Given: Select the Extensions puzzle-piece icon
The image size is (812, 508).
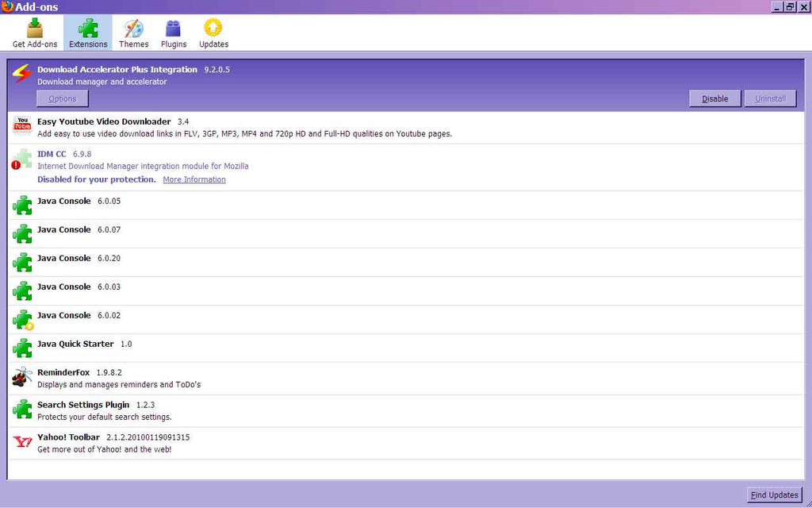Looking at the screenshot, I should [x=87, y=28].
